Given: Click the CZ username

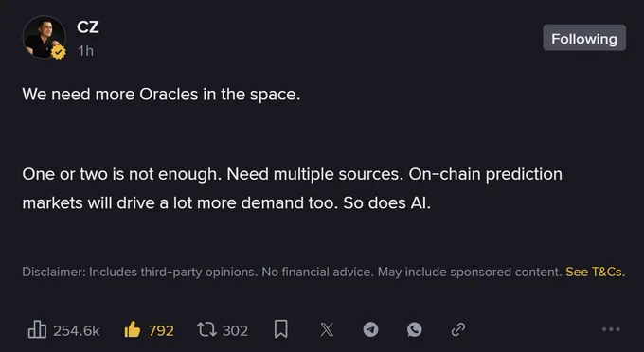Looking at the screenshot, I should (87, 27).
